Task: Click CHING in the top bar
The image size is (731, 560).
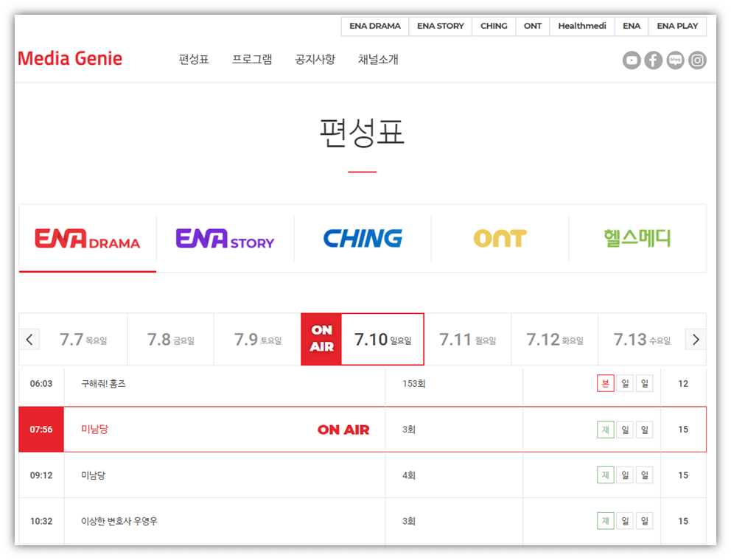Action: (x=494, y=26)
